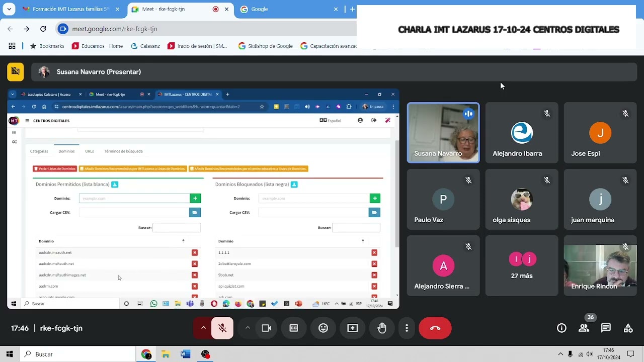Raise hand in Meet

382,328
